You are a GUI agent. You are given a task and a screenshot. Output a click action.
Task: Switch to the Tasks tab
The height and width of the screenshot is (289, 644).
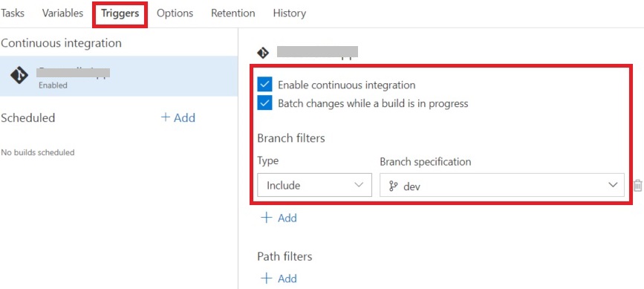[x=13, y=13]
